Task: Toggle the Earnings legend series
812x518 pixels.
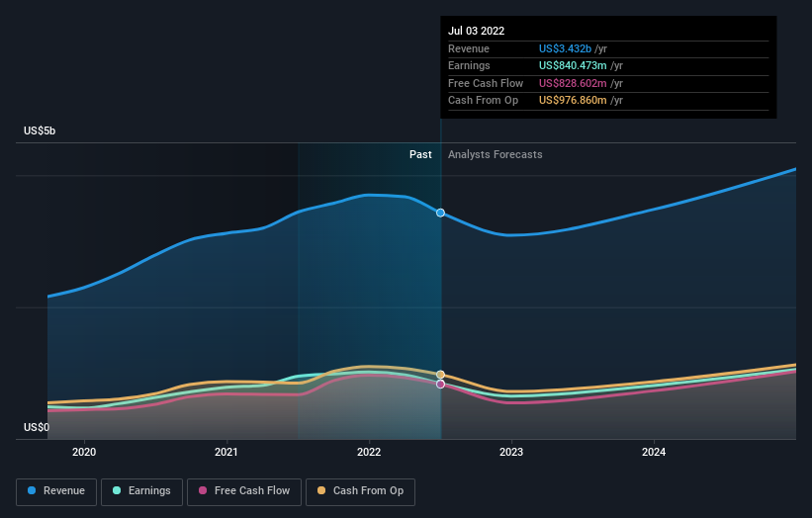Action: [141, 491]
